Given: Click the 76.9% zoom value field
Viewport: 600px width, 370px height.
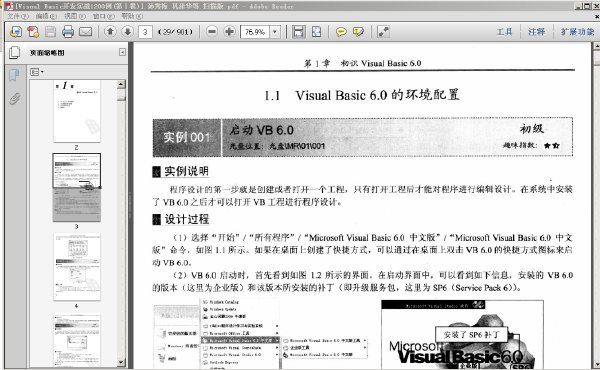Looking at the screenshot, I should [x=255, y=32].
